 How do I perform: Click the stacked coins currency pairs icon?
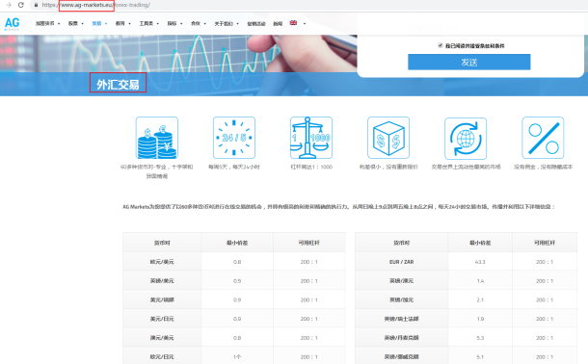[157, 138]
